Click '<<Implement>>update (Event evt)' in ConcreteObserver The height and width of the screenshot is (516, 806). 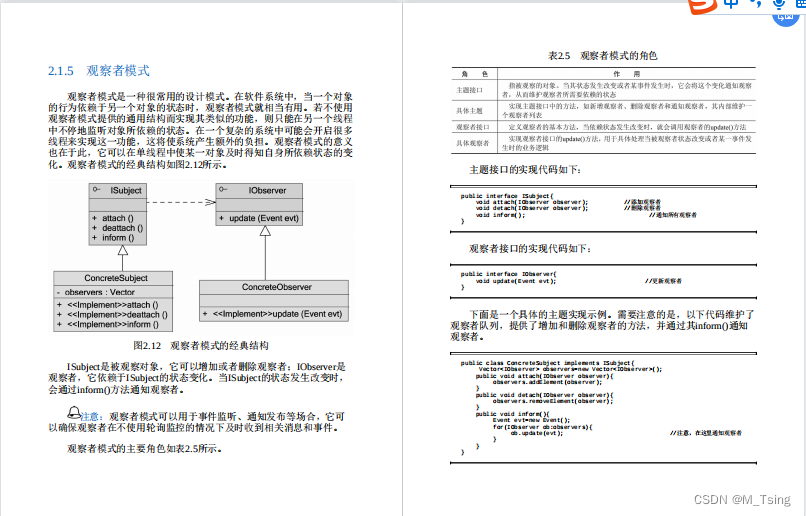click(x=278, y=314)
